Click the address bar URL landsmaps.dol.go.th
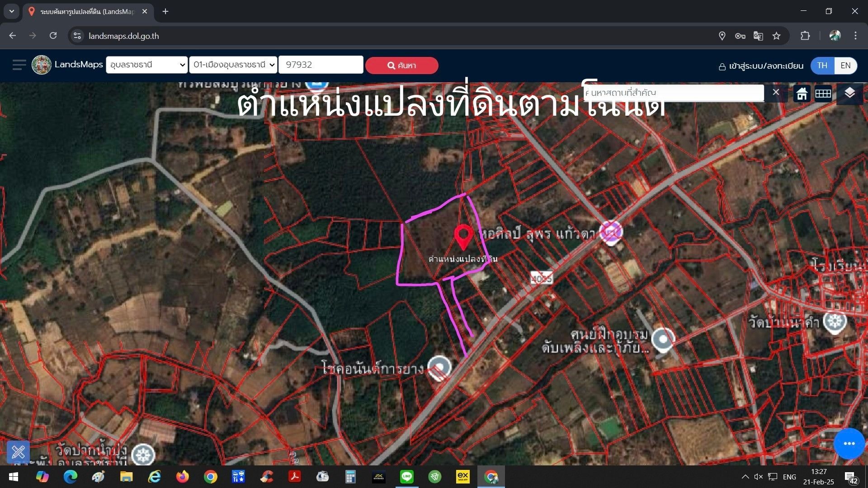The image size is (868, 488). point(124,36)
